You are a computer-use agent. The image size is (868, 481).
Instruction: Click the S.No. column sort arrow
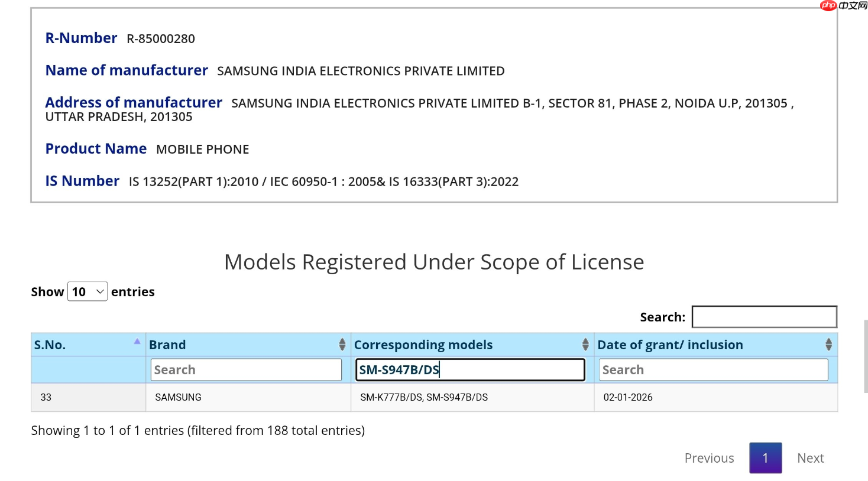137,342
